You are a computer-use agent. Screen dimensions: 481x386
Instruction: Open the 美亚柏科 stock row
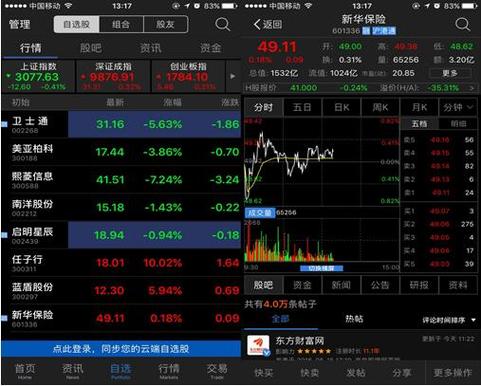pyautogui.click(x=121, y=152)
